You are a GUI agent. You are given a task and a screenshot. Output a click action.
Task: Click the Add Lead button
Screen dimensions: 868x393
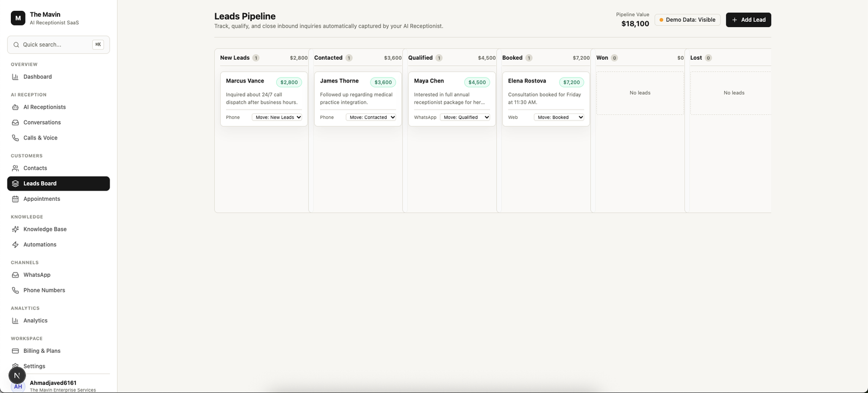pos(748,20)
